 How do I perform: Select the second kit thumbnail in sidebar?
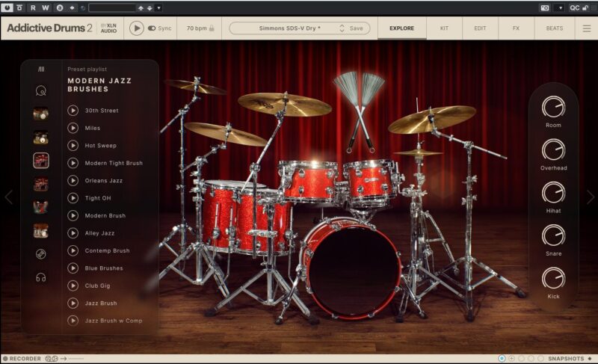[41, 138]
